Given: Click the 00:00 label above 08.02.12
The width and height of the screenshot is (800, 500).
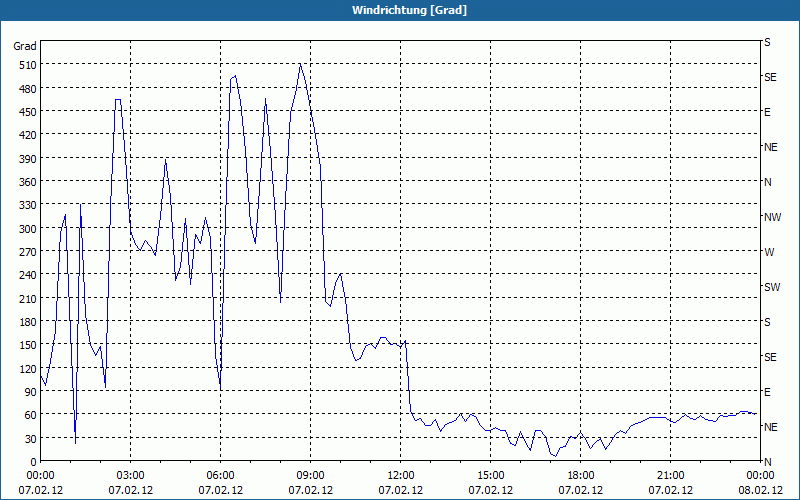Looking at the screenshot, I should (760, 476).
